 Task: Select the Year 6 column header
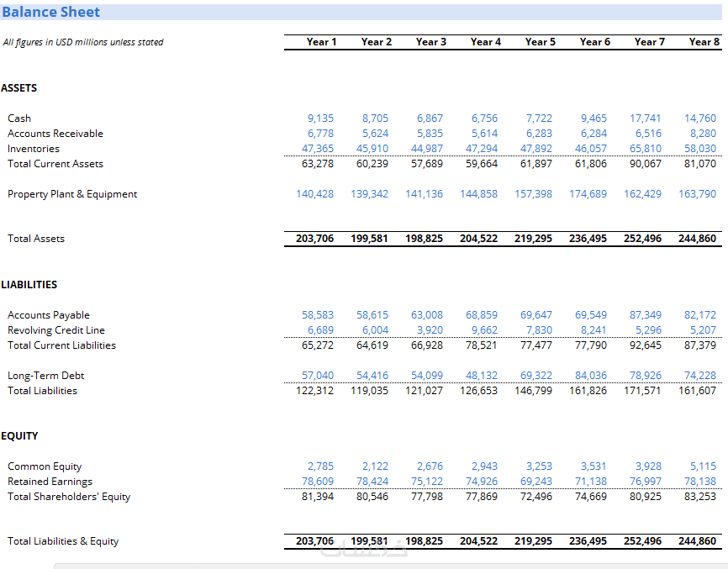594,42
